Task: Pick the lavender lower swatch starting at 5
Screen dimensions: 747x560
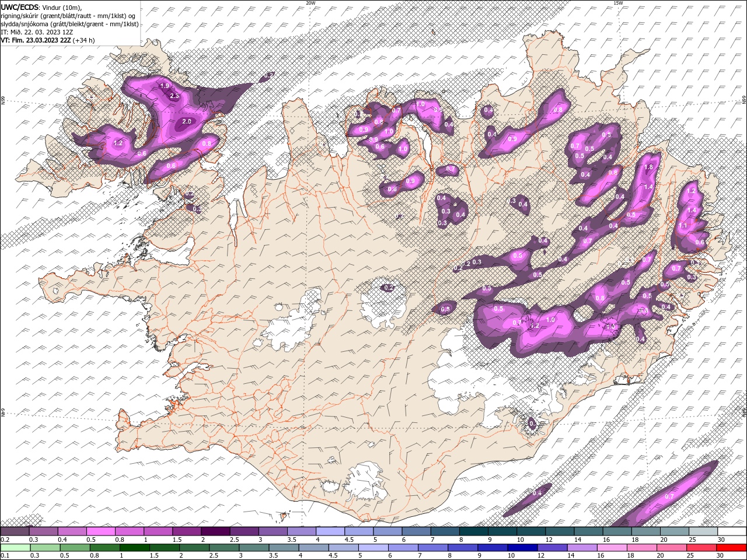Action: (x=374, y=548)
